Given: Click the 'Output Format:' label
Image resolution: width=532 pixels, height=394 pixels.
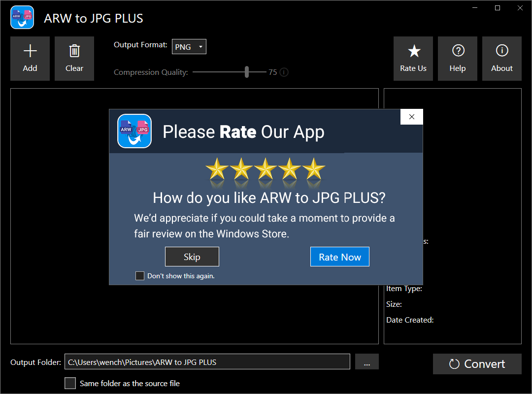Looking at the screenshot, I should coord(140,45).
